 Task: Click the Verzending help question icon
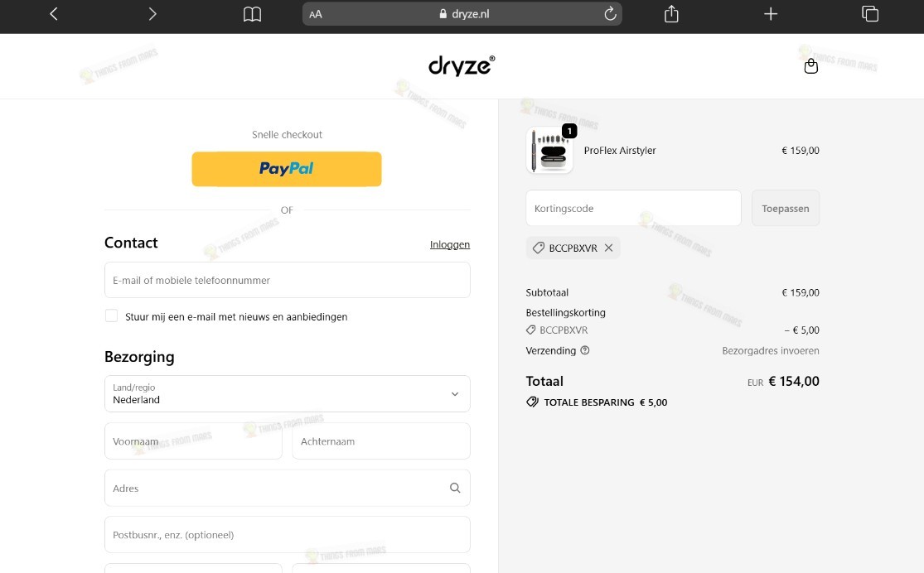point(584,350)
